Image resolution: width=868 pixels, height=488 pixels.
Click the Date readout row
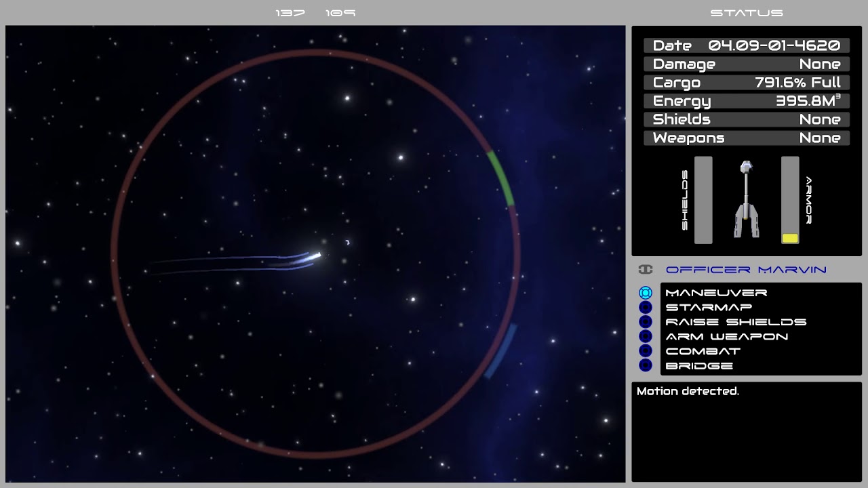[746, 45]
